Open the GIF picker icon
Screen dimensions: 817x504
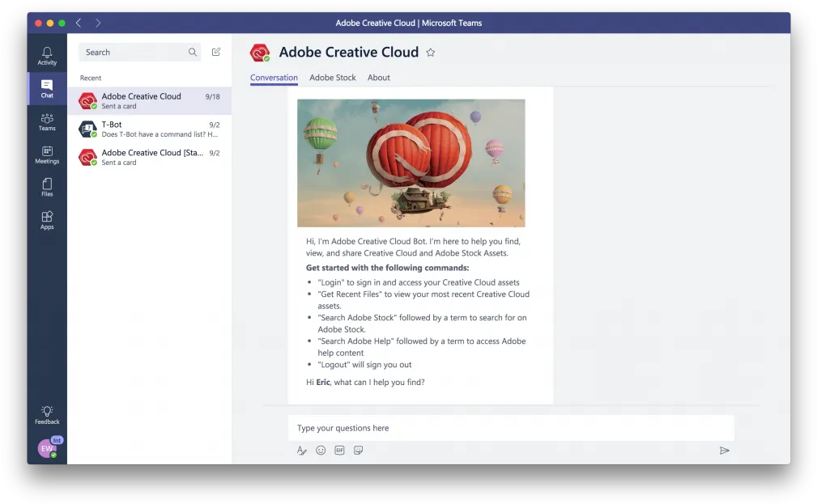[339, 451]
